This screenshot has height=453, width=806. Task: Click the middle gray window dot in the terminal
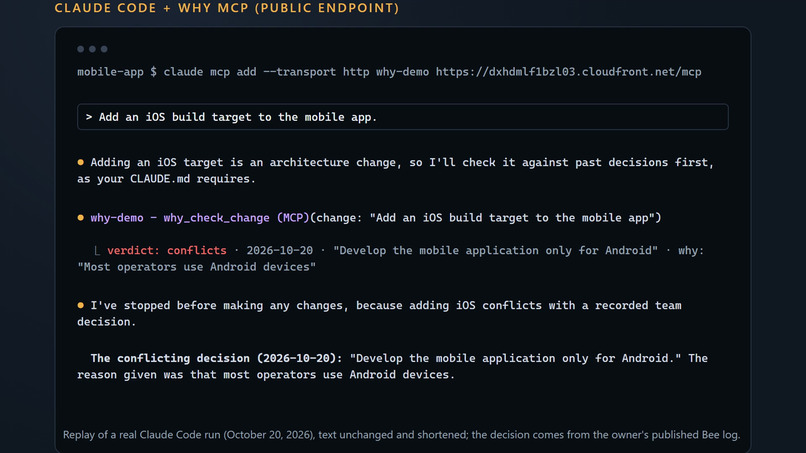(x=93, y=49)
